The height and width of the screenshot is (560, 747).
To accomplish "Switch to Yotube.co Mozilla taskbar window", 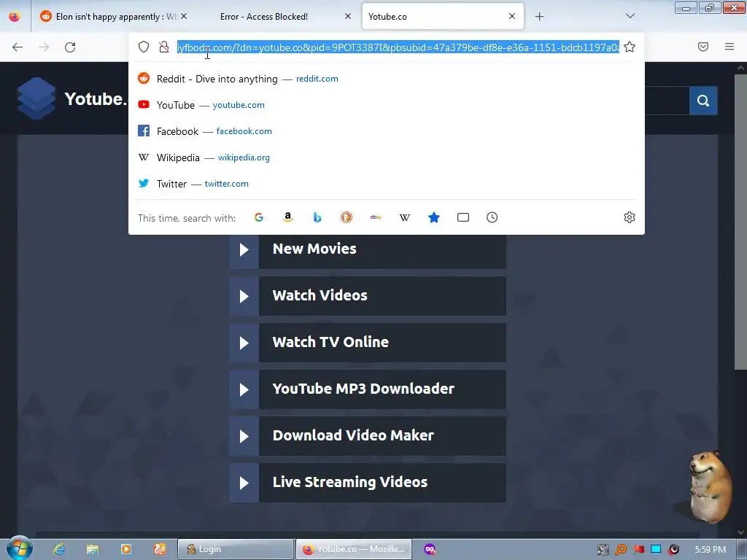I will pyautogui.click(x=354, y=549).
